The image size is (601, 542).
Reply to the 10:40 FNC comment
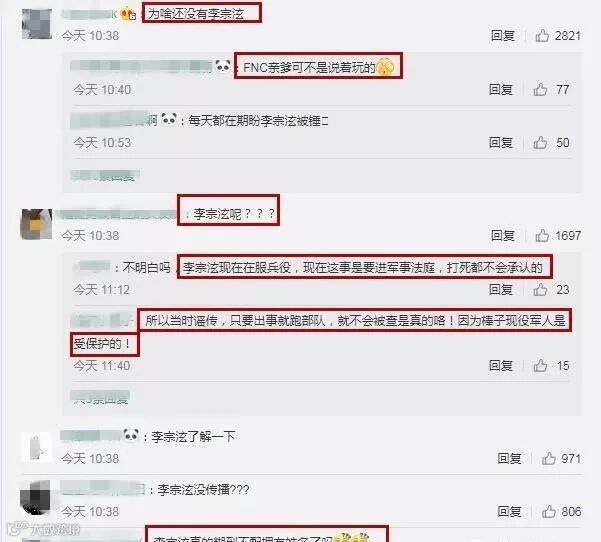click(x=501, y=89)
